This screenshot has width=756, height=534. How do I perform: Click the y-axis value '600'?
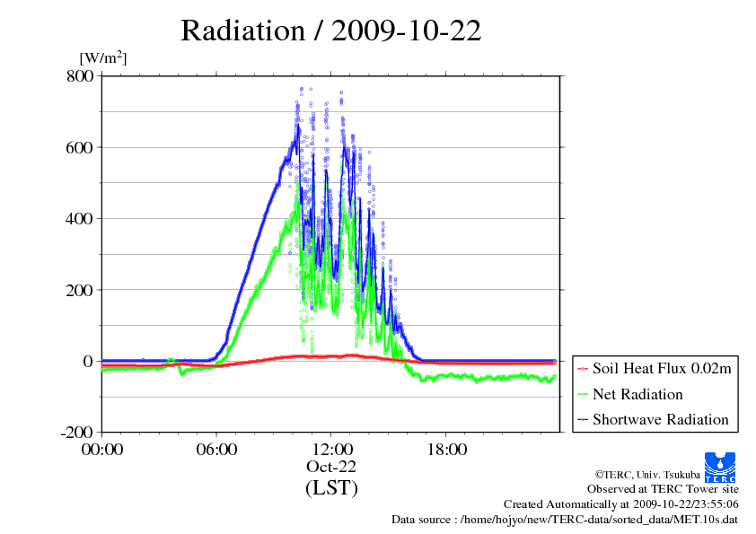tap(80, 147)
